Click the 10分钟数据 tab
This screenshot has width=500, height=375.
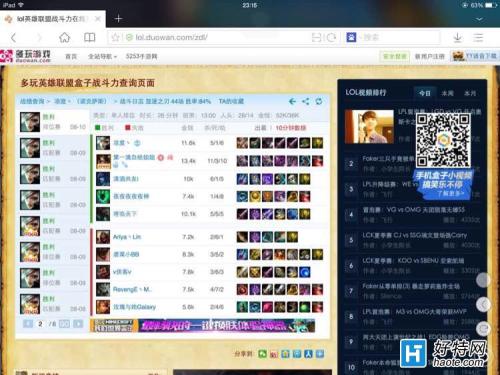(291, 128)
